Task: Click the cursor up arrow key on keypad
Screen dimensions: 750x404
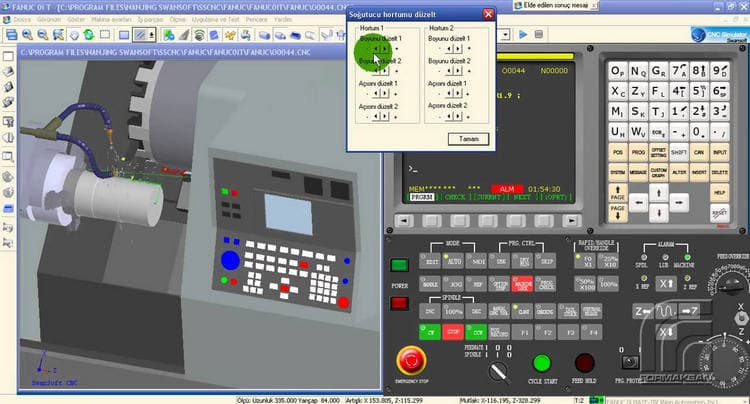Action: 659,193
